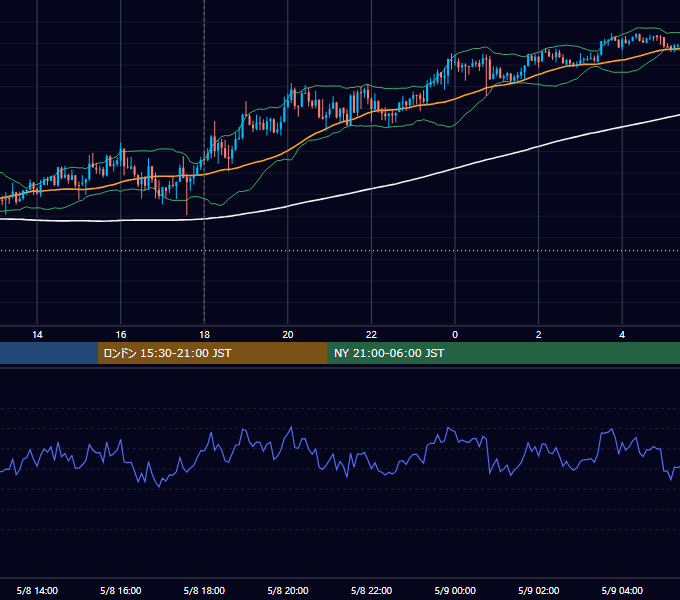Click the 5/9 02:00 timestamp label
The height and width of the screenshot is (600, 680).
click(539, 590)
